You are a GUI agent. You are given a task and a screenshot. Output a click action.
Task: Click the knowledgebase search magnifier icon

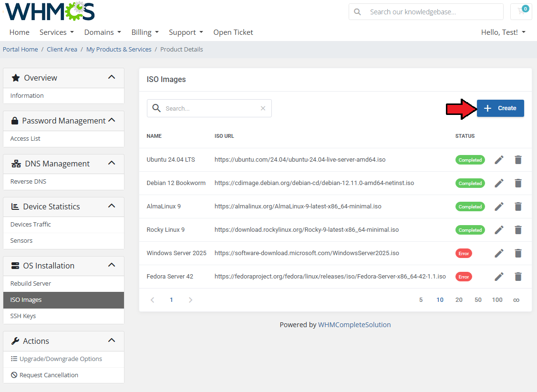pos(357,12)
